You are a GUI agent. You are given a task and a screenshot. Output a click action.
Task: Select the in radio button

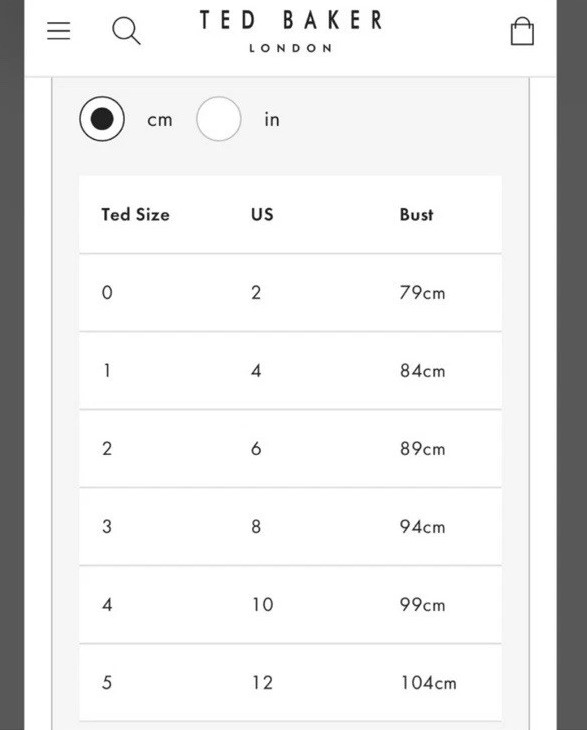(219, 119)
